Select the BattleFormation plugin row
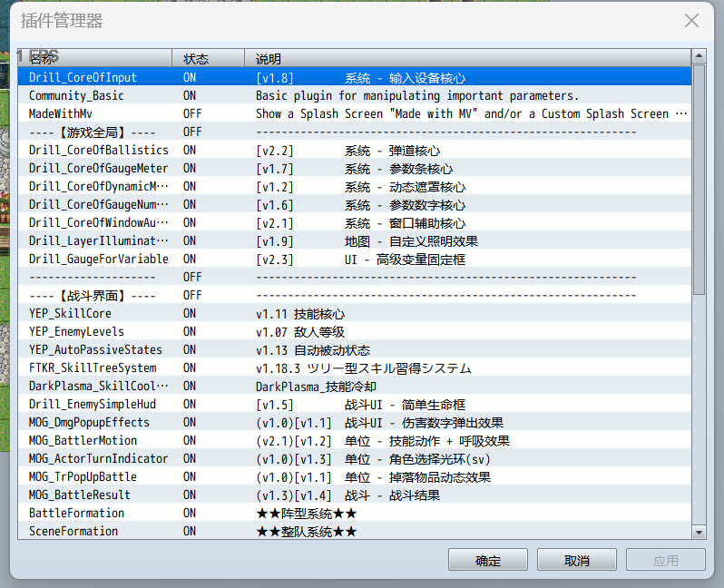The width and height of the screenshot is (724, 588). click(x=355, y=513)
